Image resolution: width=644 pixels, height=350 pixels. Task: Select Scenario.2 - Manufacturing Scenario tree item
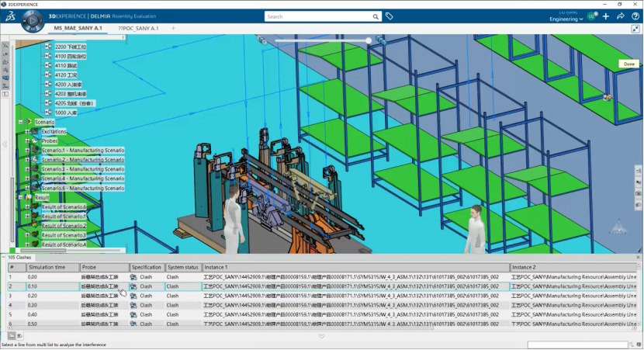pos(82,160)
